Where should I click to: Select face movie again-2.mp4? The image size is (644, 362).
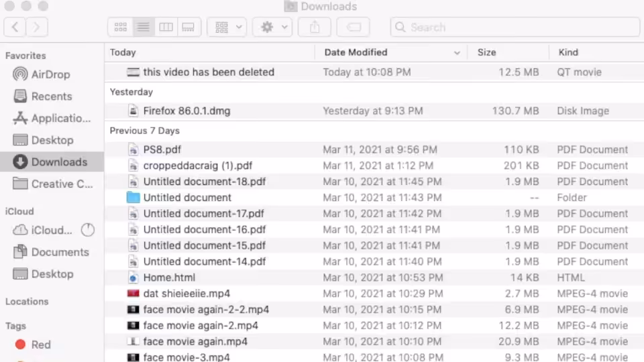[374, 326]
